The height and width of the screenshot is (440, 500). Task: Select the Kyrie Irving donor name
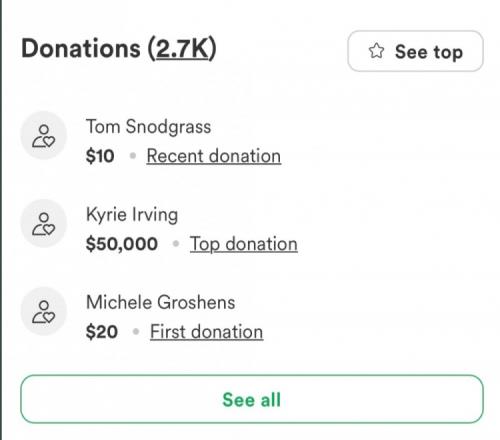tap(132, 215)
